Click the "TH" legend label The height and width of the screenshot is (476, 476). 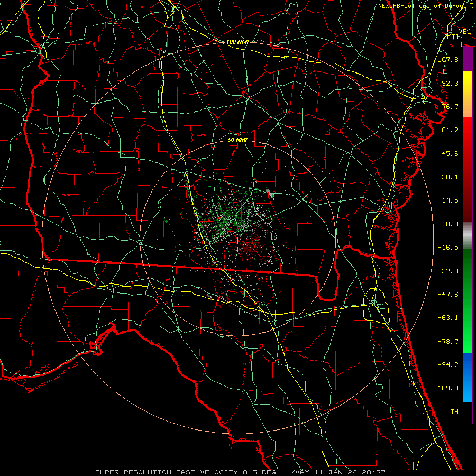coord(454,412)
